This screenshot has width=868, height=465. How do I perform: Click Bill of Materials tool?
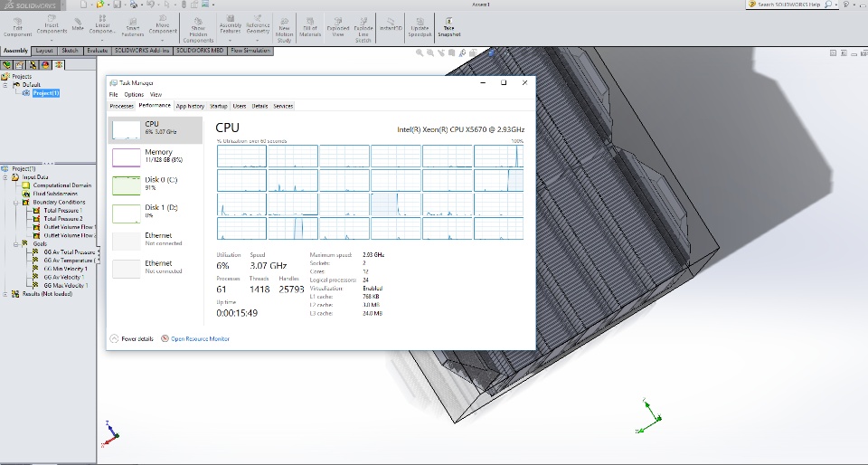(x=310, y=28)
